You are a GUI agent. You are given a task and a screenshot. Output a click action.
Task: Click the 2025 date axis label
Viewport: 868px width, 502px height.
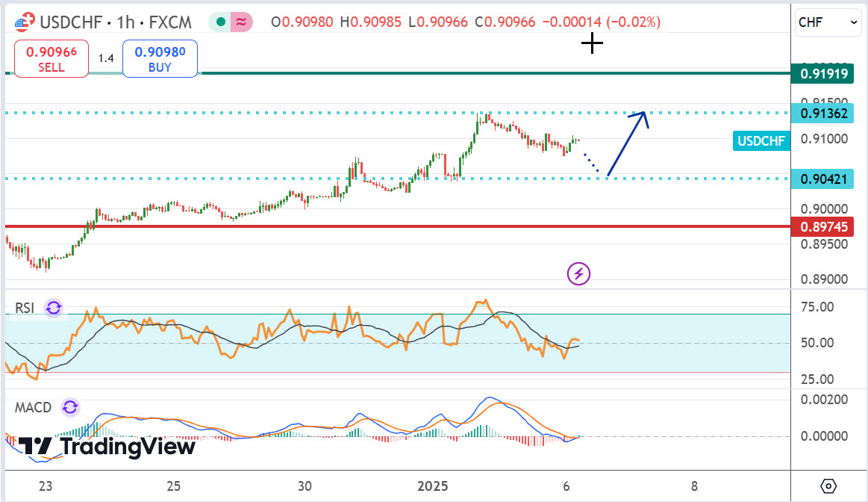(x=432, y=486)
